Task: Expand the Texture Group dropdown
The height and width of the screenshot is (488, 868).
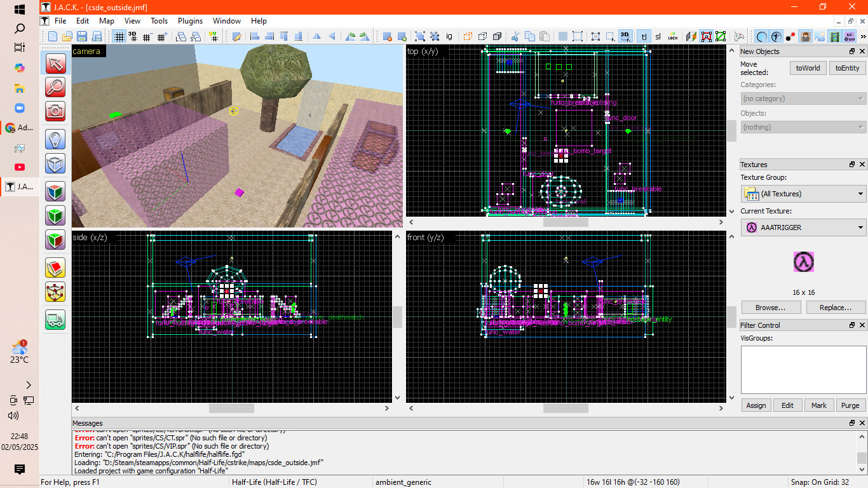Action: pos(803,194)
